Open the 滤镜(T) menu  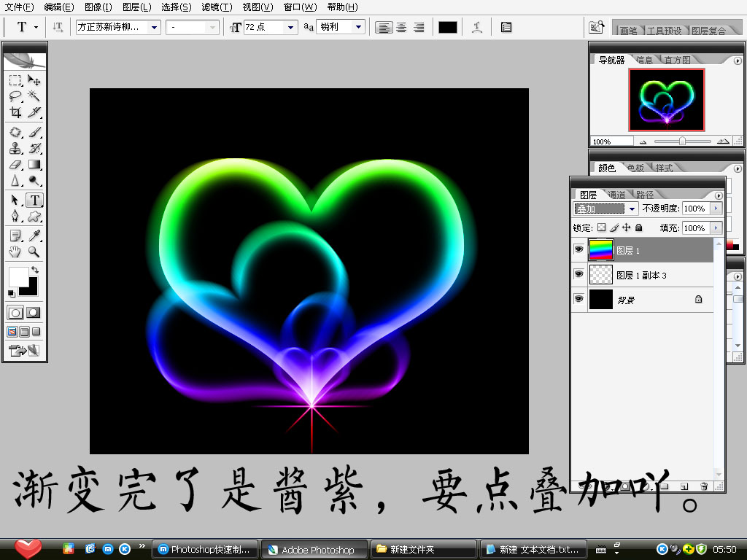[x=217, y=7]
